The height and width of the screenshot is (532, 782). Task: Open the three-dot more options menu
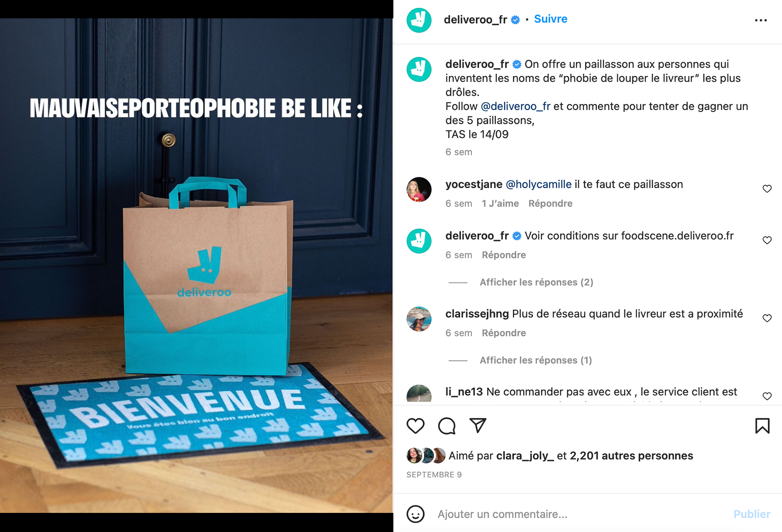[x=760, y=20]
